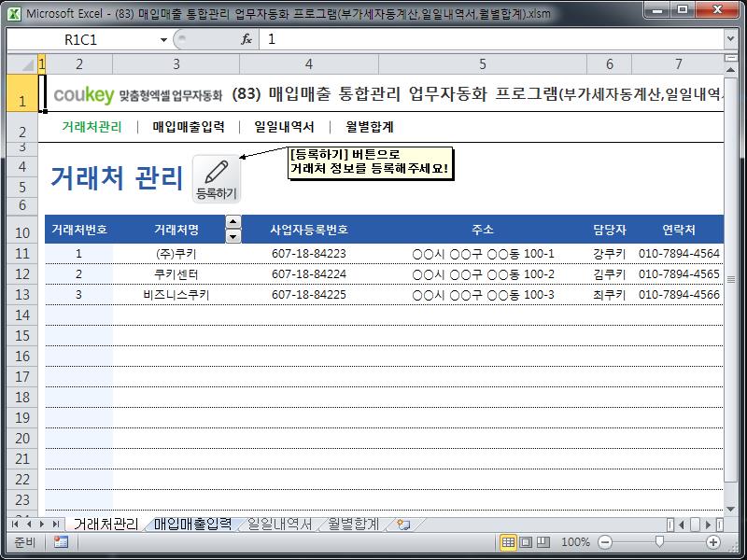Click the cell with 쿠키센터
The width and height of the screenshot is (747, 560).
(176, 273)
